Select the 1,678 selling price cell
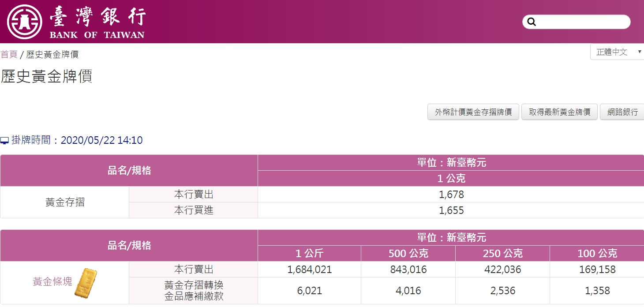The width and height of the screenshot is (644, 307). click(x=451, y=195)
